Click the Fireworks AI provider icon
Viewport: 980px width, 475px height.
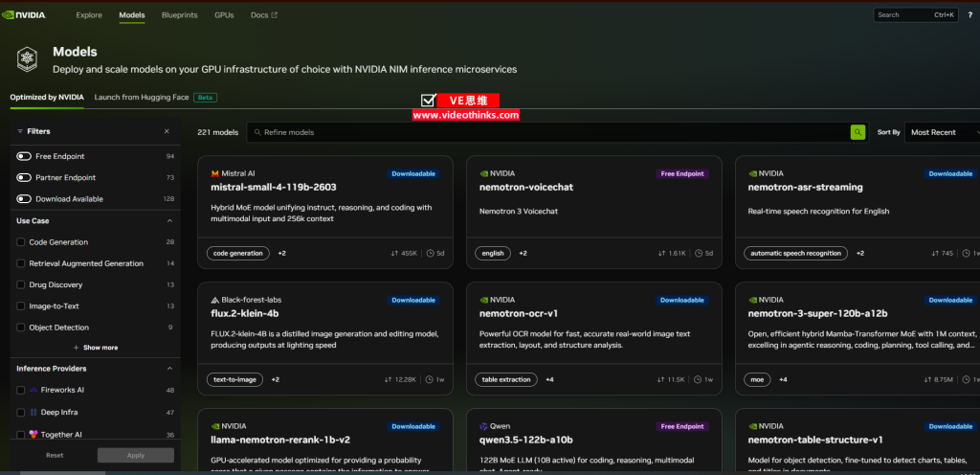(x=33, y=390)
